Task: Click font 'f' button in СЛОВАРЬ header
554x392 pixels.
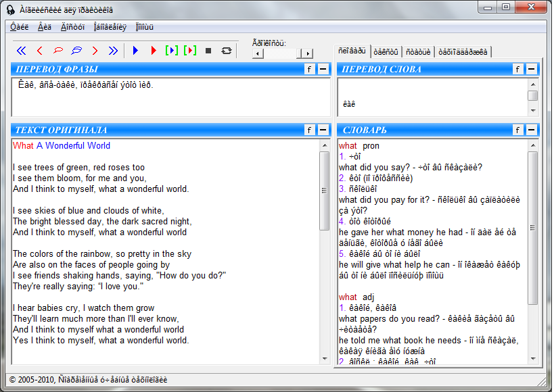Action: point(518,130)
